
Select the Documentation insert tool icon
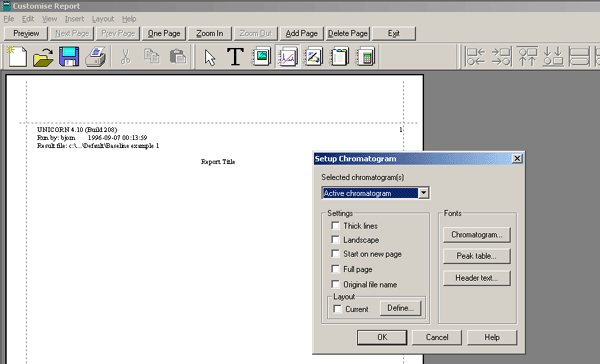click(x=339, y=57)
